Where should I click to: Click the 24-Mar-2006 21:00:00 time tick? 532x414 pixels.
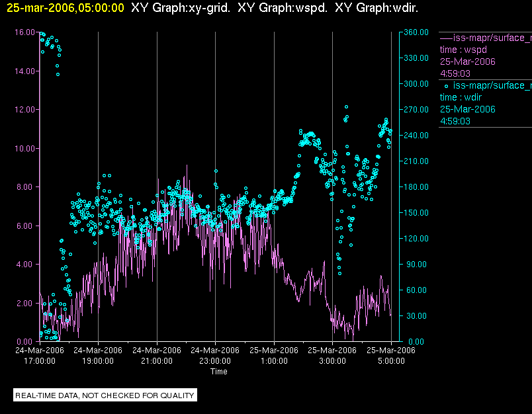pyautogui.click(x=157, y=356)
